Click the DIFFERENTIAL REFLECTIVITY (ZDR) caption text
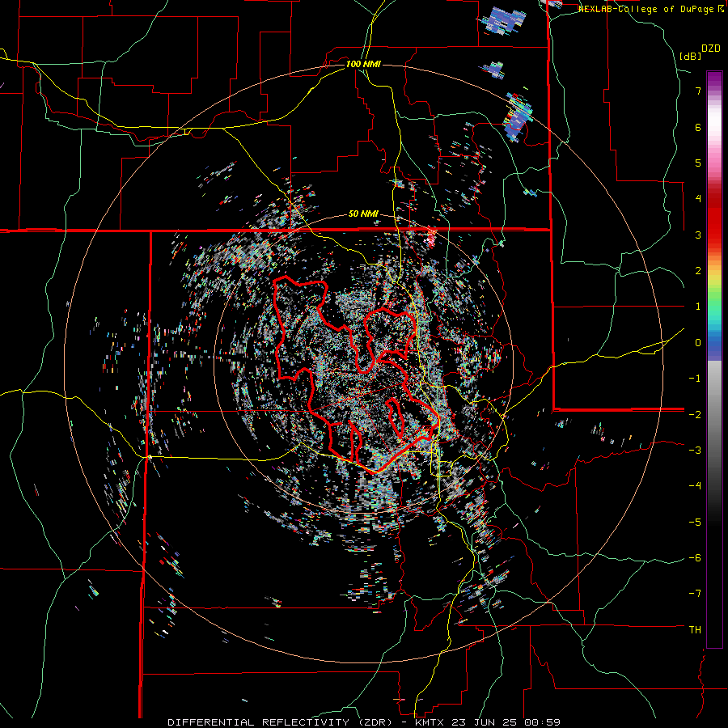The width and height of the screenshot is (728, 728). click(281, 722)
